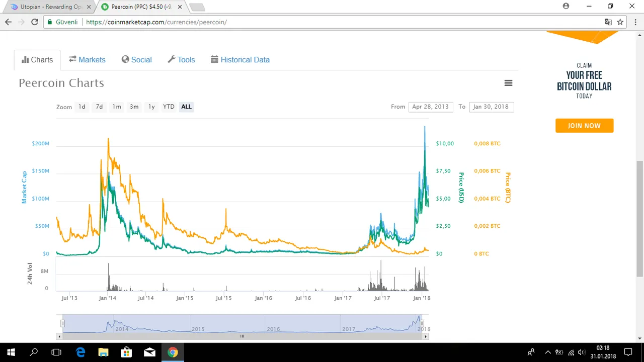Check the battery status icon
This screenshot has width=644, height=362.
[x=559, y=352]
